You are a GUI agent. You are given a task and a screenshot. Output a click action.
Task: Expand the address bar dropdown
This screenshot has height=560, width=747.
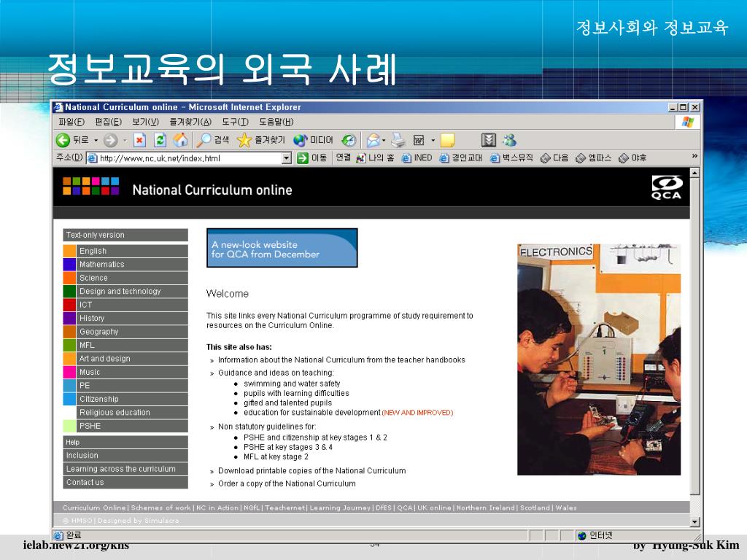[286, 158]
